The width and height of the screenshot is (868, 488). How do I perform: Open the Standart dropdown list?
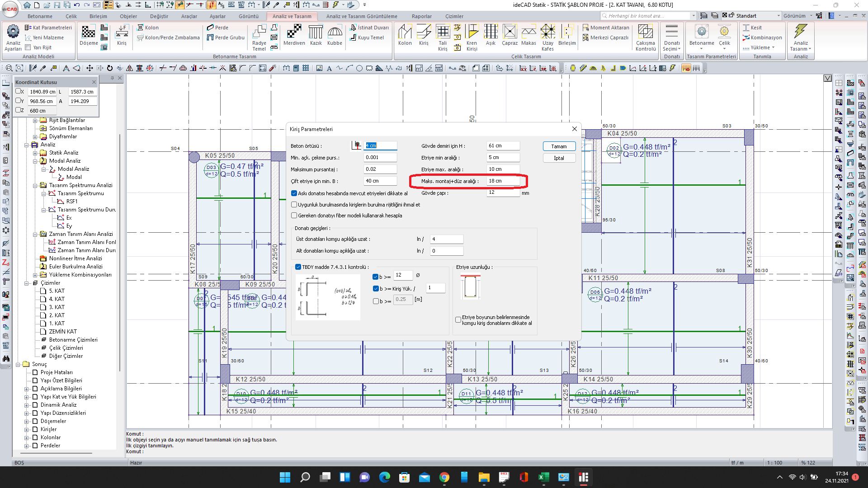tap(778, 16)
